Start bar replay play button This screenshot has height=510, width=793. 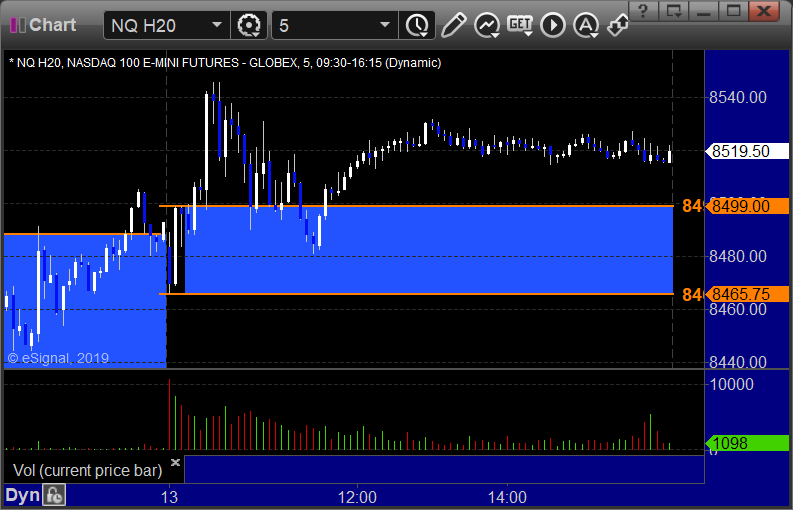pyautogui.click(x=553, y=25)
